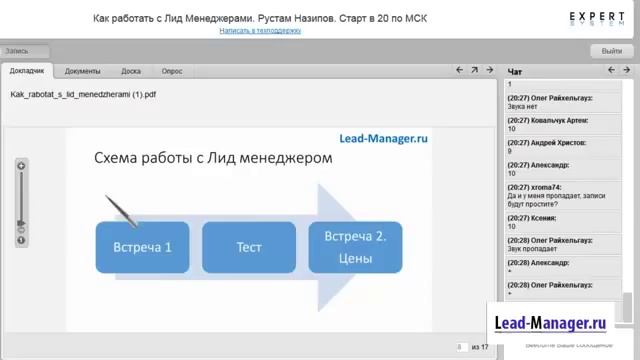The width and height of the screenshot is (640, 360).
Task: Click the file name Kak_rabotat_s_lid_menedzherami (1).pdf
Action: (x=83, y=94)
